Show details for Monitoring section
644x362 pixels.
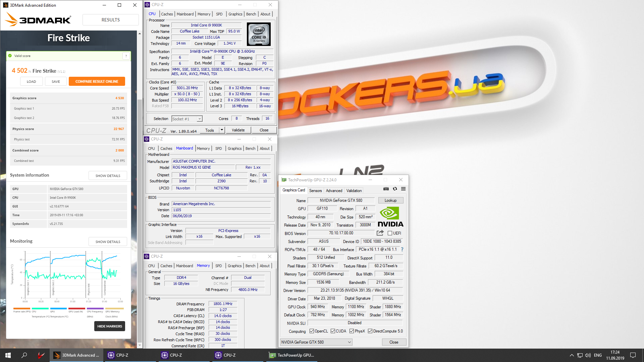click(108, 242)
